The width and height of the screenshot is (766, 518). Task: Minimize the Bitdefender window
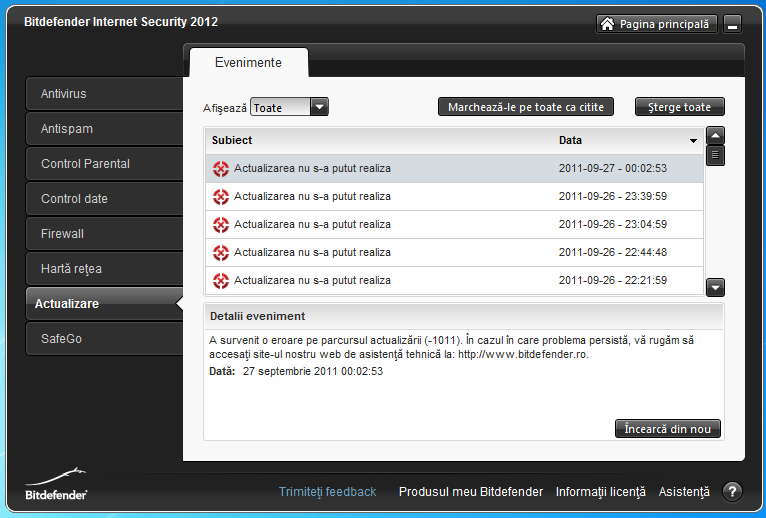click(732, 24)
